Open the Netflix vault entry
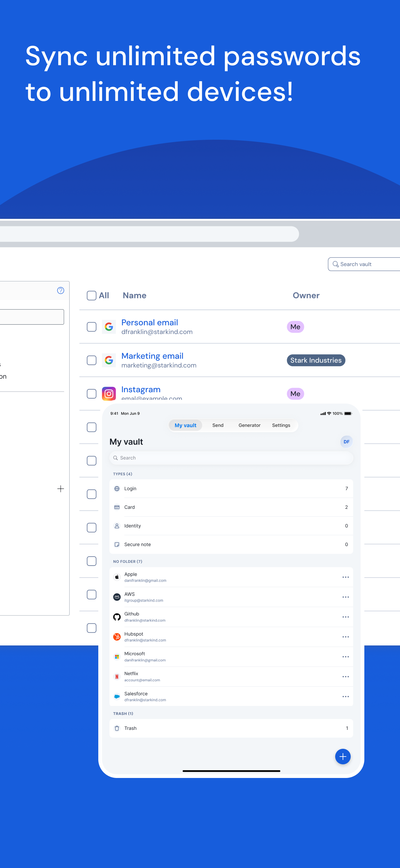The width and height of the screenshot is (400, 868). click(231, 676)
